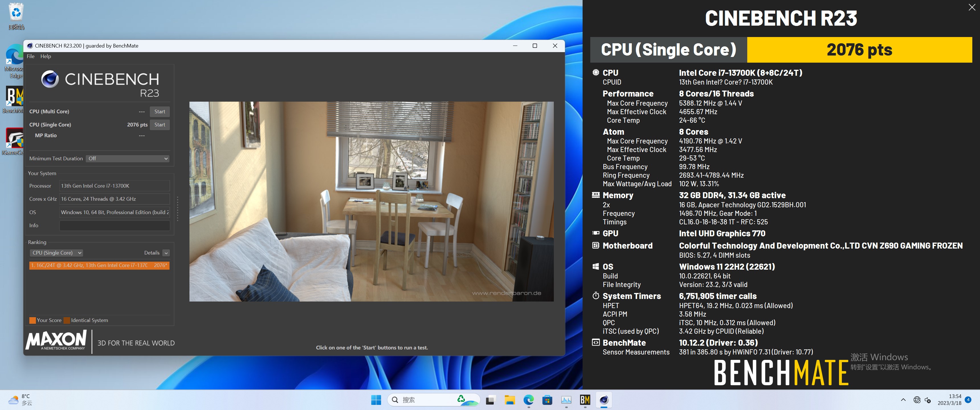The width and height of the screenshot is (980, 410).
Task: Open Edge browser from taskbar
Action: [x=528, y=400]
